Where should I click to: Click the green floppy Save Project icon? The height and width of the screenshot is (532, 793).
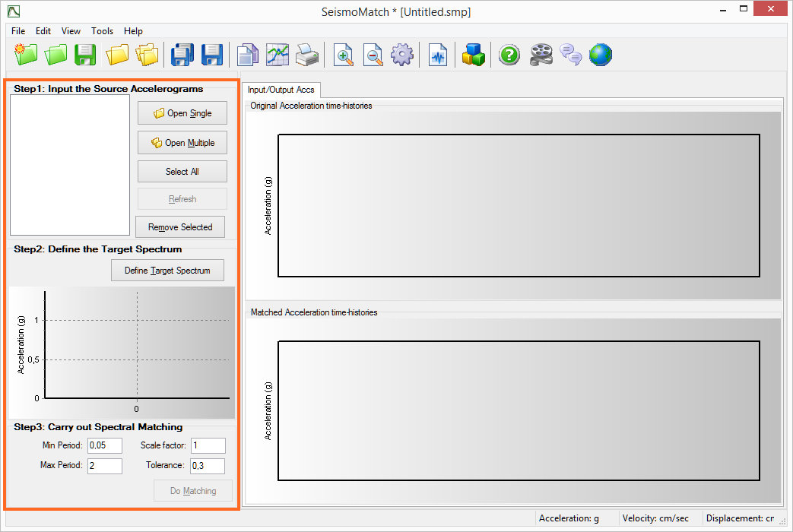pyautogui.click(x=84, y=55)
